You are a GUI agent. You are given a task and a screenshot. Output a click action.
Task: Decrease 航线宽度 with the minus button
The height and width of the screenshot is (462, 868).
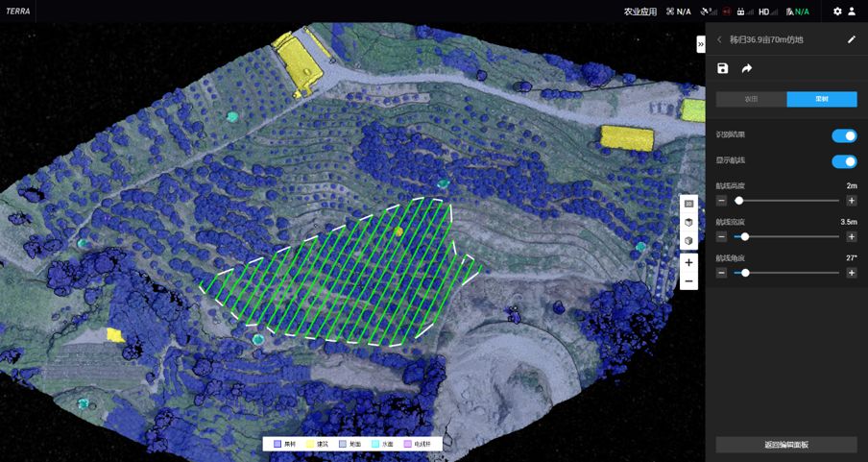(722, 236)
